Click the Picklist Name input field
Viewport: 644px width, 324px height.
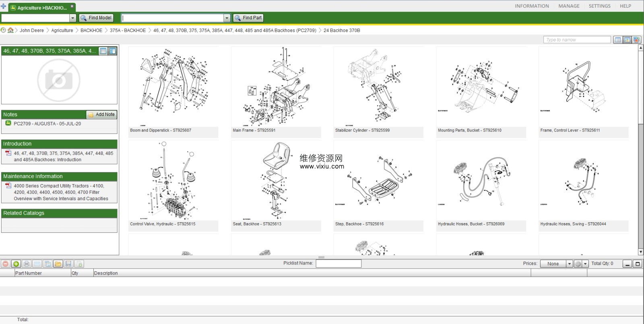pyautogui.click(x=339, y=264)
